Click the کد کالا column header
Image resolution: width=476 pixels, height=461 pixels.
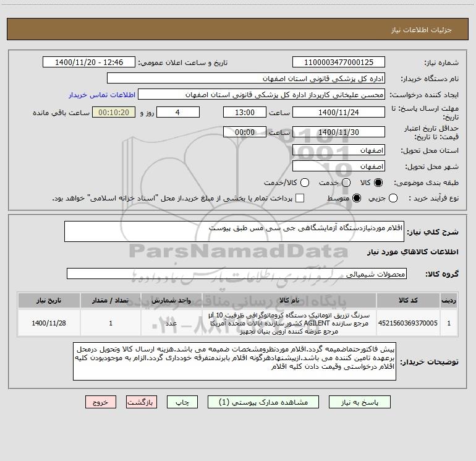coord(408,300)
